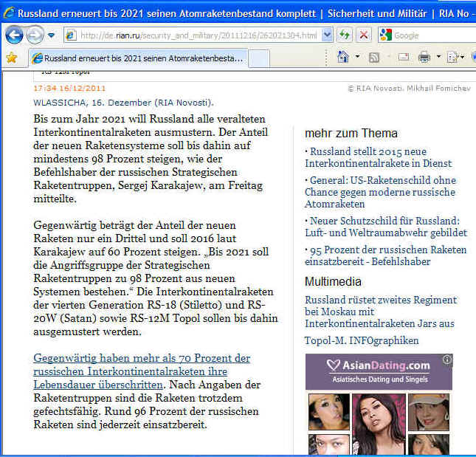
Task: Click the top-right AsianDating thumbnail with cap
Action: [428, 412]
